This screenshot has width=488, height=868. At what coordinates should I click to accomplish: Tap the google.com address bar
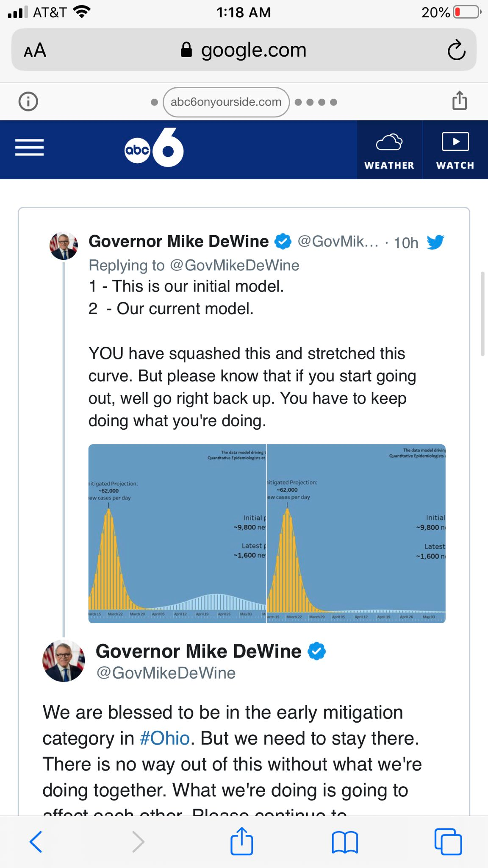[244, 50]
